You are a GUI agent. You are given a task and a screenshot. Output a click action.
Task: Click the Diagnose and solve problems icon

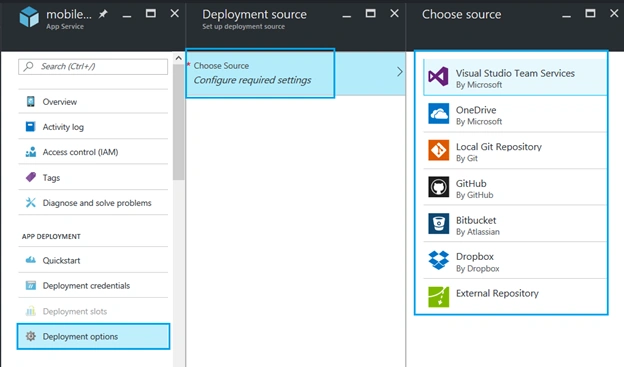coord(31,203)
